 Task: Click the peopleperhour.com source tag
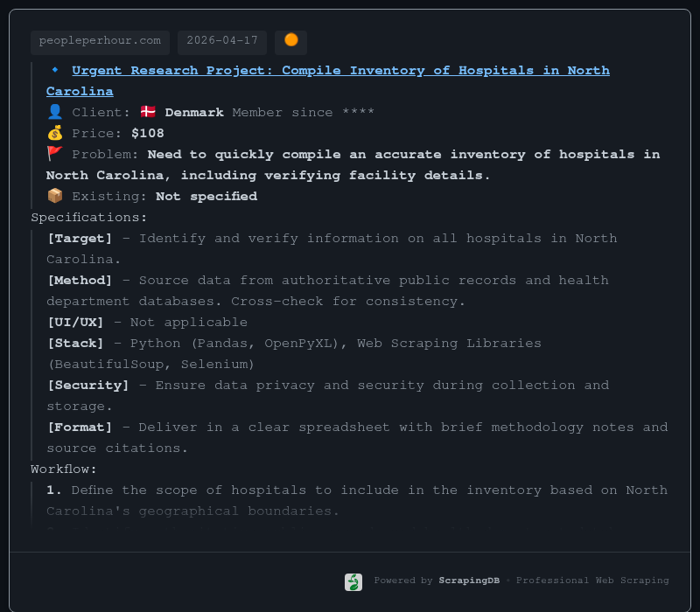tap(100, 40)
